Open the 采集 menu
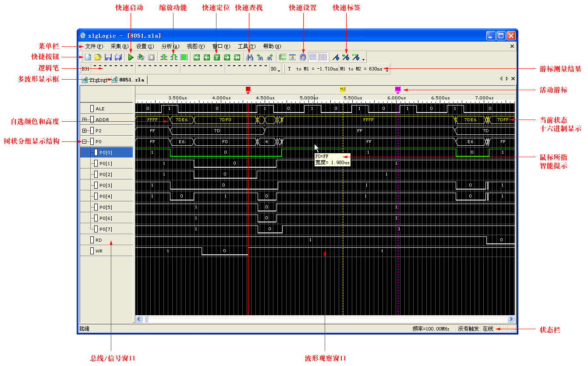This screenshot has height=366, width=588. point(119,46)
